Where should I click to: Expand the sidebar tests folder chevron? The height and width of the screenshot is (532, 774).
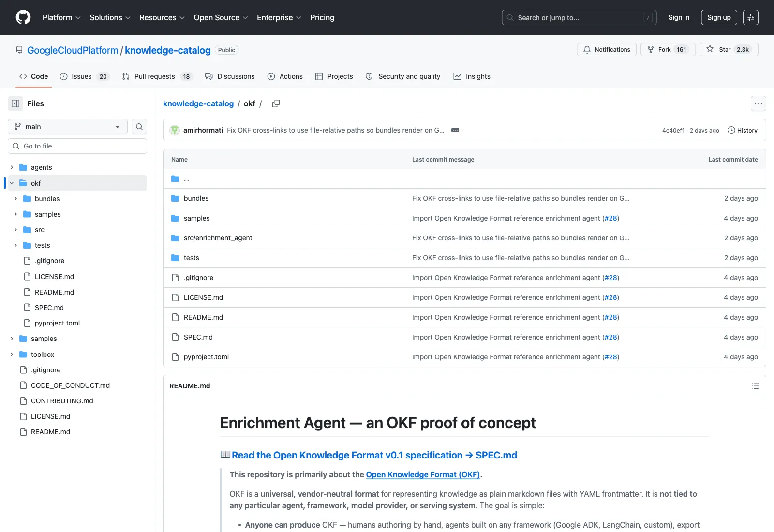point(15,245)
